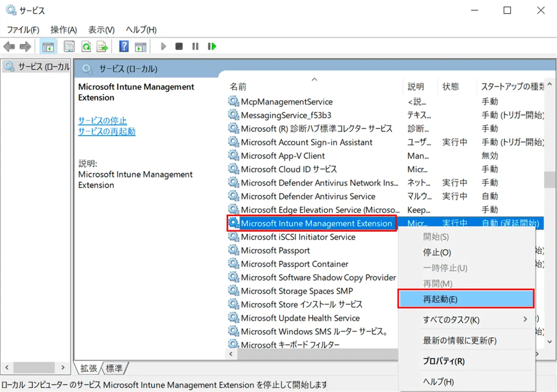
Task: Choose 再起動(E) in the context menu
Action: [466, 299]
